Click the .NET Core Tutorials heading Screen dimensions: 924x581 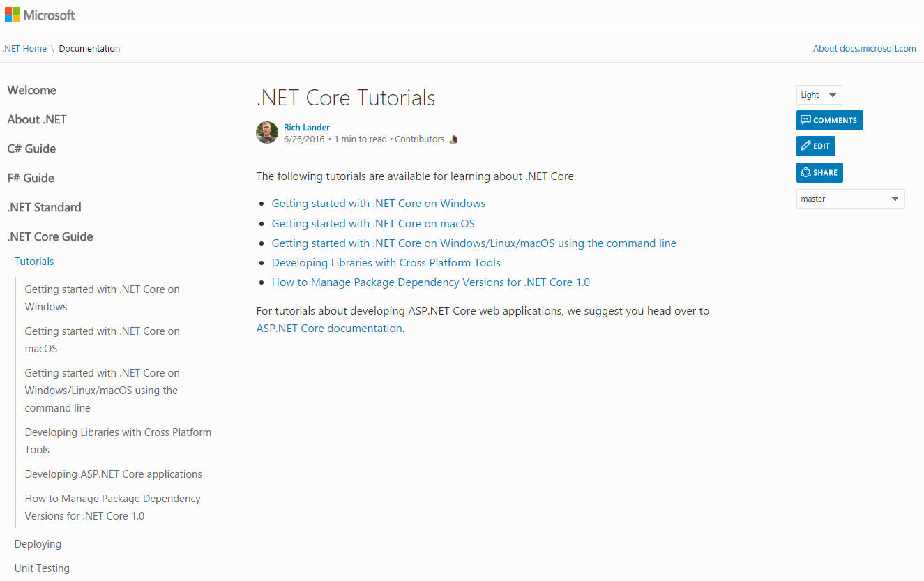pyautogui.click(x=346, y=98)
